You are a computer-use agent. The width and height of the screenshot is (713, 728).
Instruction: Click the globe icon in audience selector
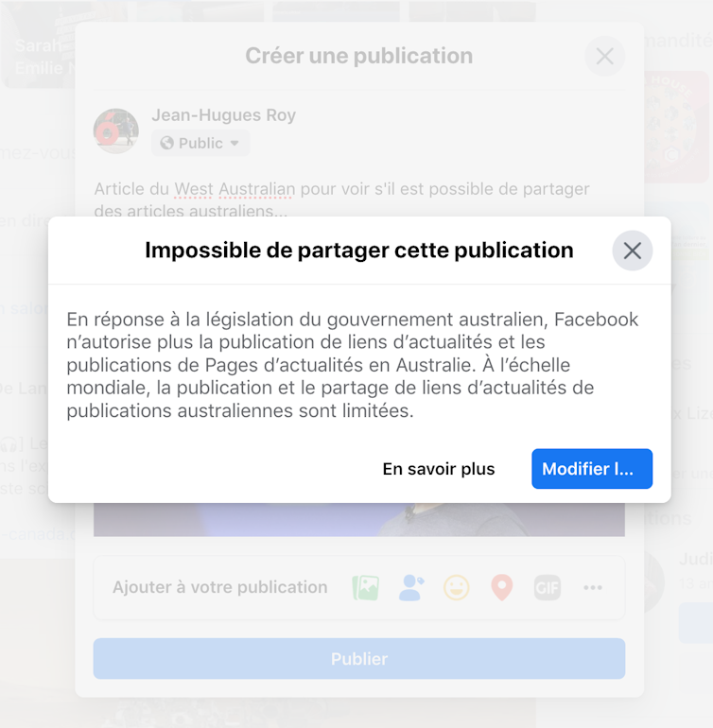pyautogui.click(x=166, y=143)
